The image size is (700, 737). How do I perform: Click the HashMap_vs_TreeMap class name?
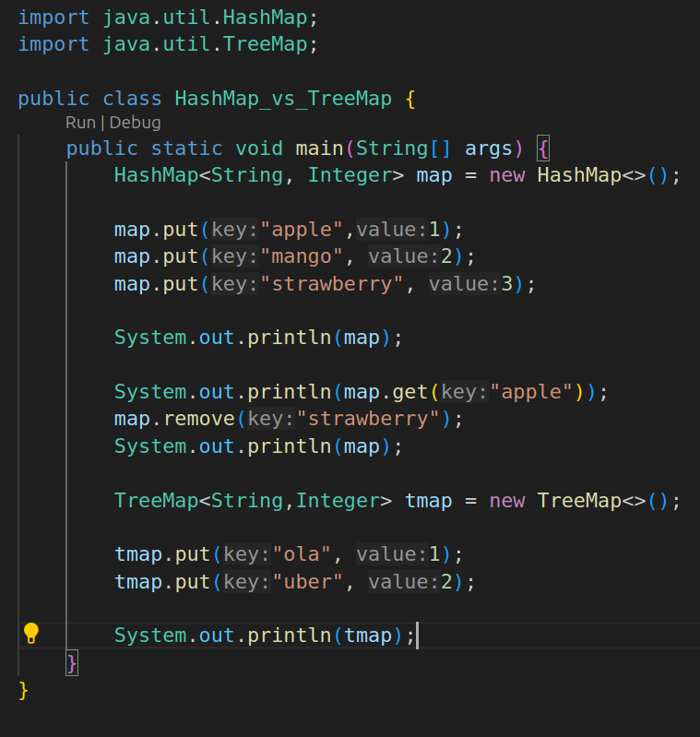click(282, 99)
